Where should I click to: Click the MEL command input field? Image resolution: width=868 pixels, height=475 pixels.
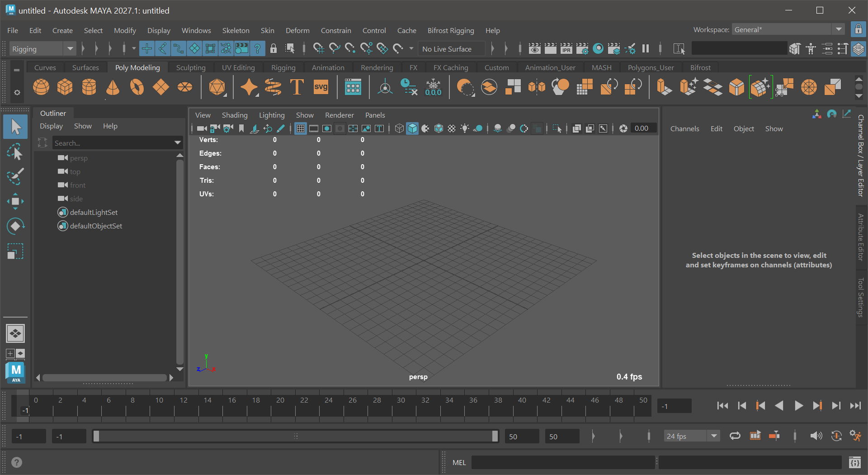[x=563, y=462]
